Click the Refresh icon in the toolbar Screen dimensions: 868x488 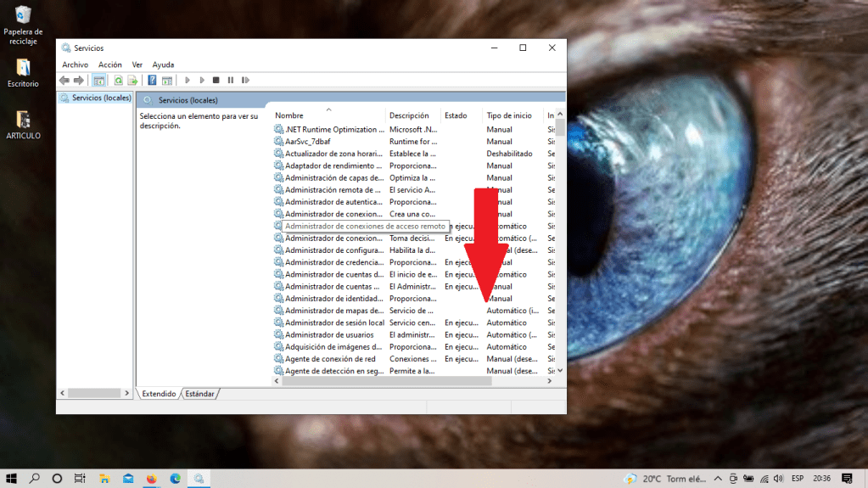[x=119, y=81]
